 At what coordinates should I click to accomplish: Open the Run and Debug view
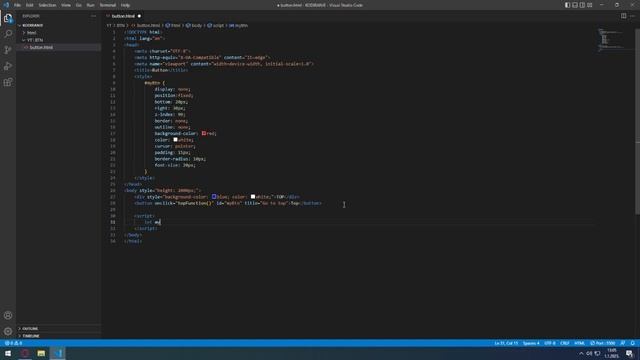tap(8, 66)
